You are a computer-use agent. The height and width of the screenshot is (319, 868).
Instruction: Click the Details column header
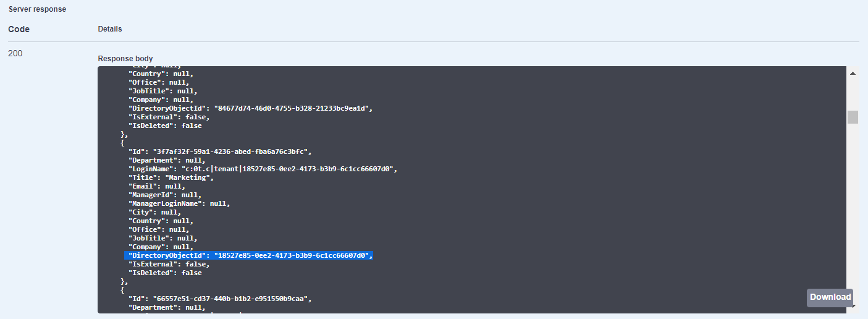(110, 29)
